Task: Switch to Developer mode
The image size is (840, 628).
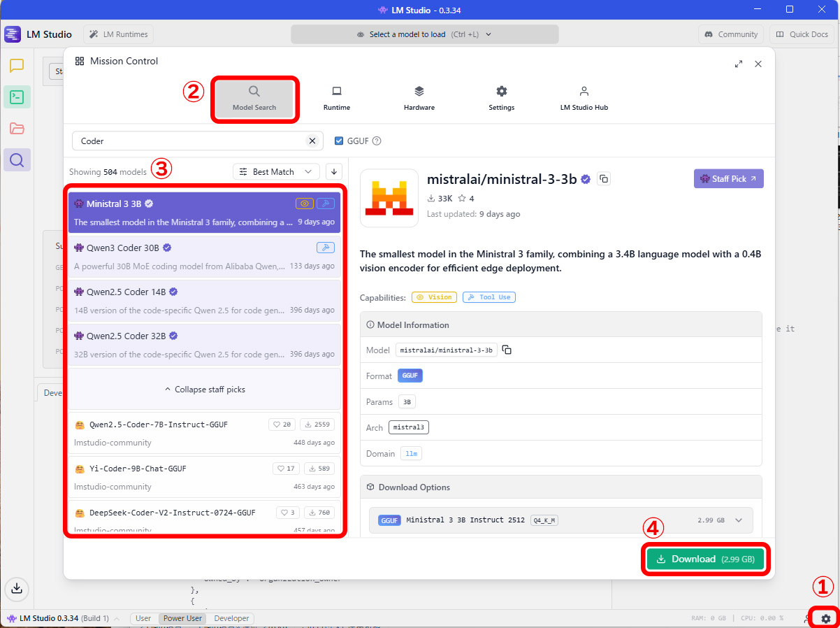Action: click(231, 618)
